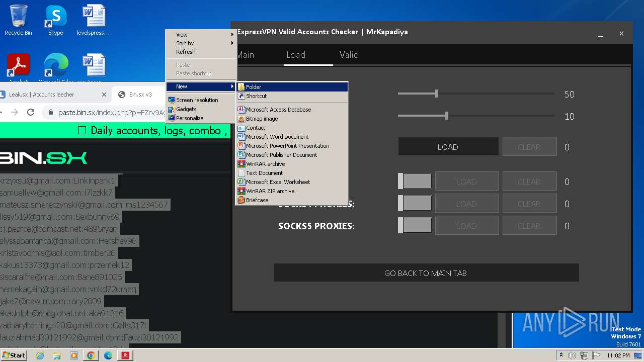
Task: Switch to the Bin.sx v3 browser tab
Action: point(140,95)
